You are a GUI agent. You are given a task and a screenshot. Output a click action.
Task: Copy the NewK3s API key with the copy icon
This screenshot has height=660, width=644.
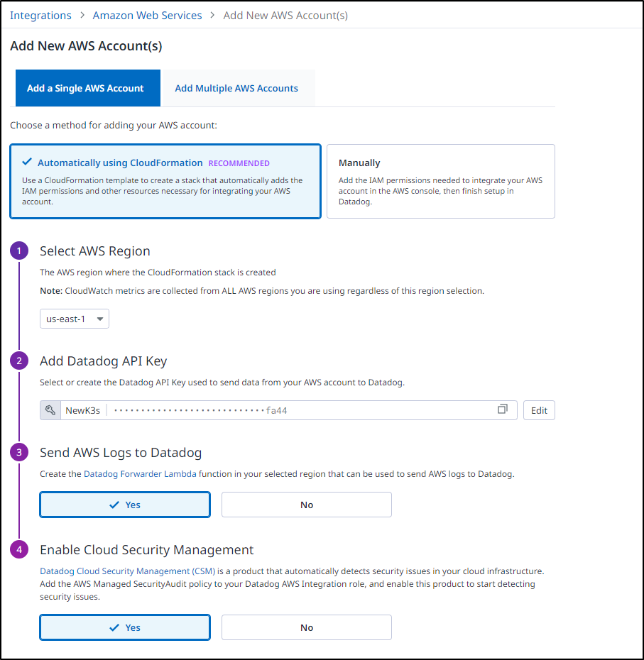click(503, 409)
